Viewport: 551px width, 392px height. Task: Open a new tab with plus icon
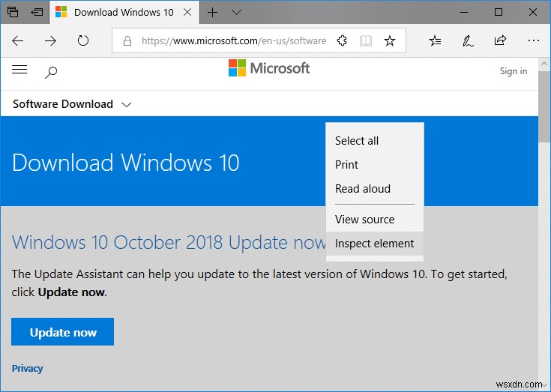212,12
